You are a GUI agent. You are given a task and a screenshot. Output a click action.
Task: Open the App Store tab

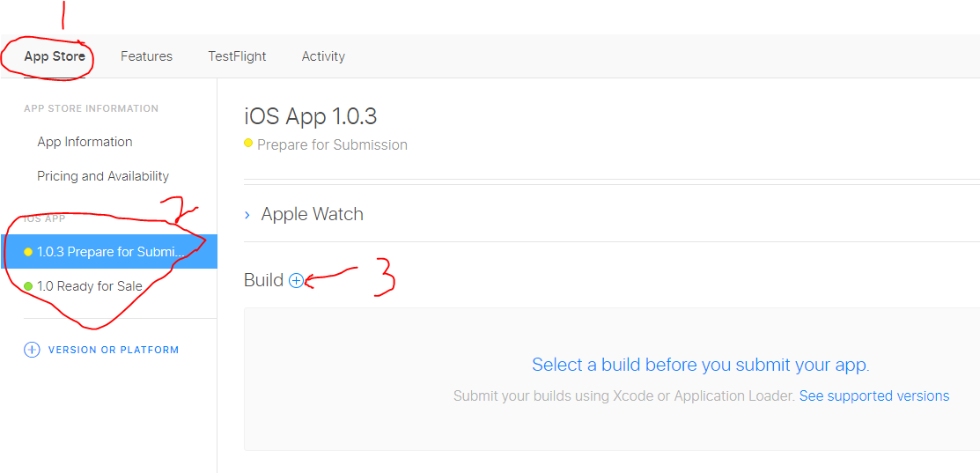55,56
